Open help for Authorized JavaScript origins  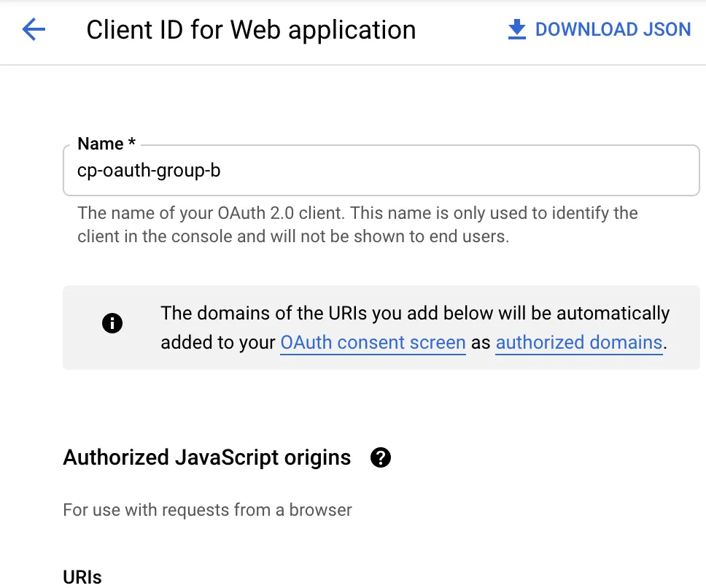(x=381, y=457)
